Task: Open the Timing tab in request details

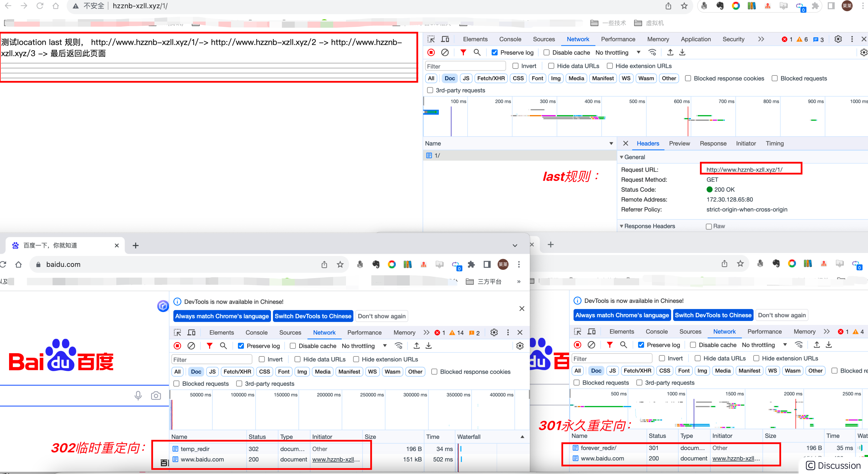Action: 774,143
